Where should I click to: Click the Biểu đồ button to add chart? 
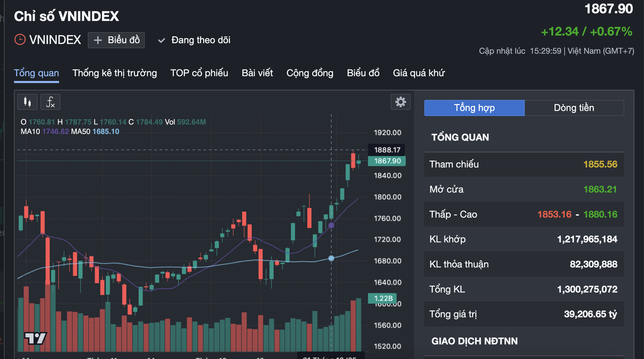tap(116, 40)
